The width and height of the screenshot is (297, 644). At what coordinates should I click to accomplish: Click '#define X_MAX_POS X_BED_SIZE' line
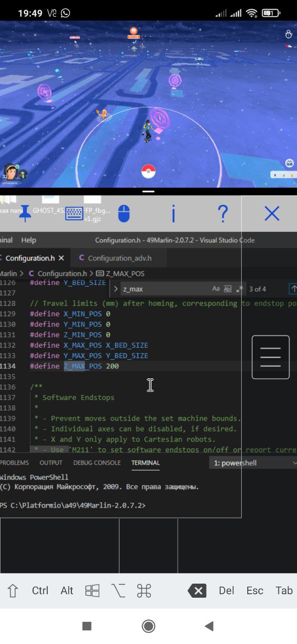click(x=89, y=345)
